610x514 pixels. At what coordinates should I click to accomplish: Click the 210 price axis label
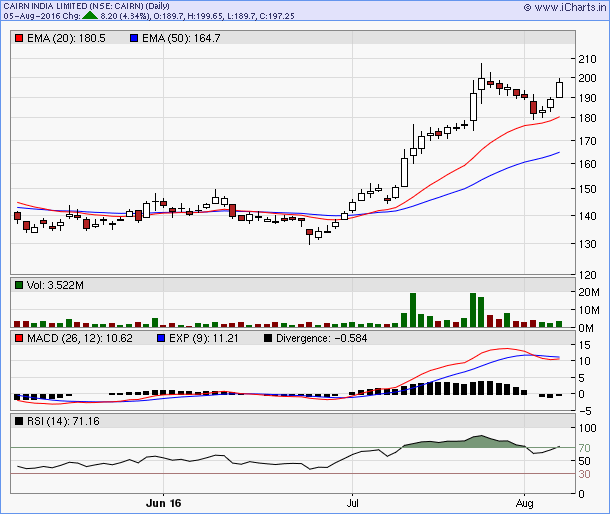coord(587,59)
